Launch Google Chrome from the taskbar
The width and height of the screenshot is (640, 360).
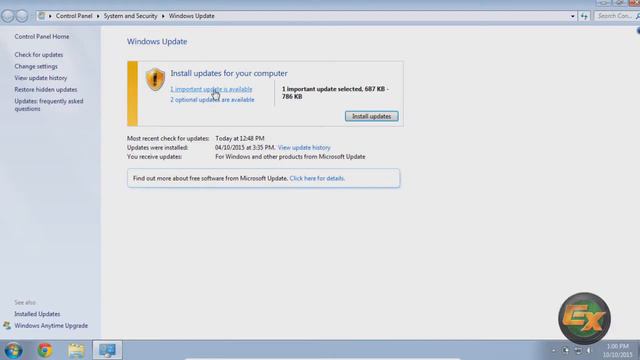[x=45, y=350]
